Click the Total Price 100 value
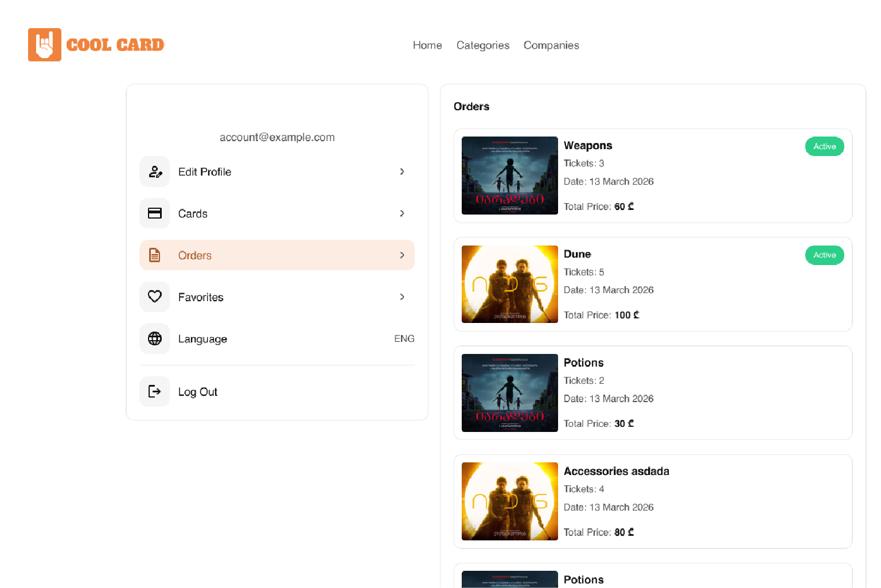881x588 pixels. [x=627, y=315]
